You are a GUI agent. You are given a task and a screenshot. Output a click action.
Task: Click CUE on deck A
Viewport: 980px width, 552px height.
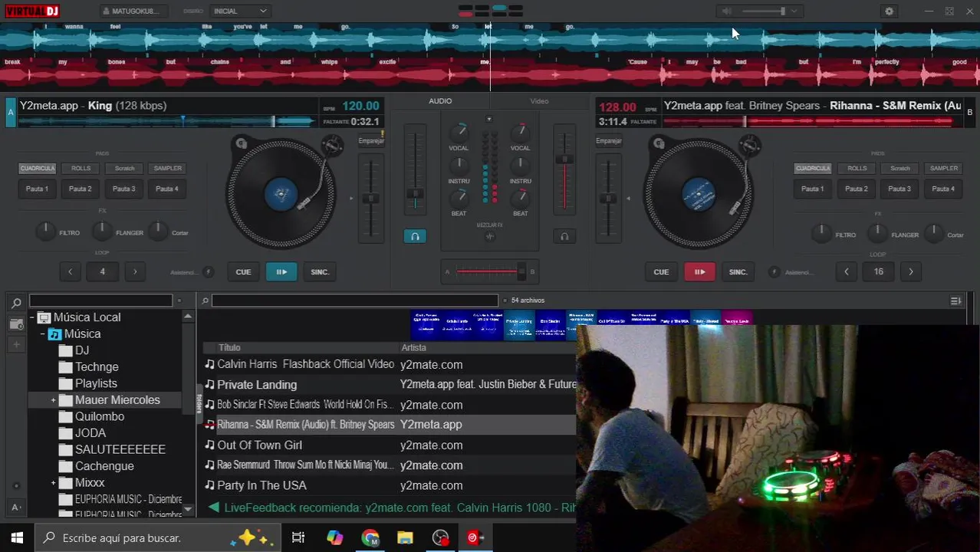coord(243,271)
